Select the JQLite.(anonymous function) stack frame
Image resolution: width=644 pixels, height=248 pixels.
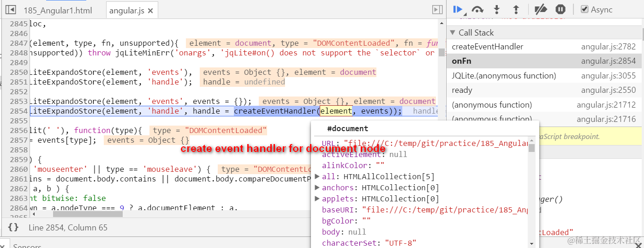543,76
